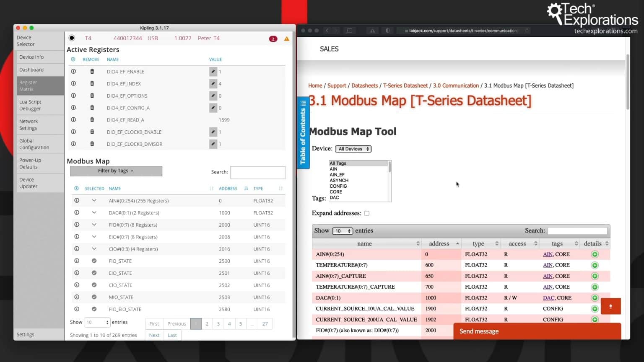The image size is (644, 362).
Task: Click pencil icon for DIO_EF_CLOCK0_DIVISOR
Action: coord(213,144)
